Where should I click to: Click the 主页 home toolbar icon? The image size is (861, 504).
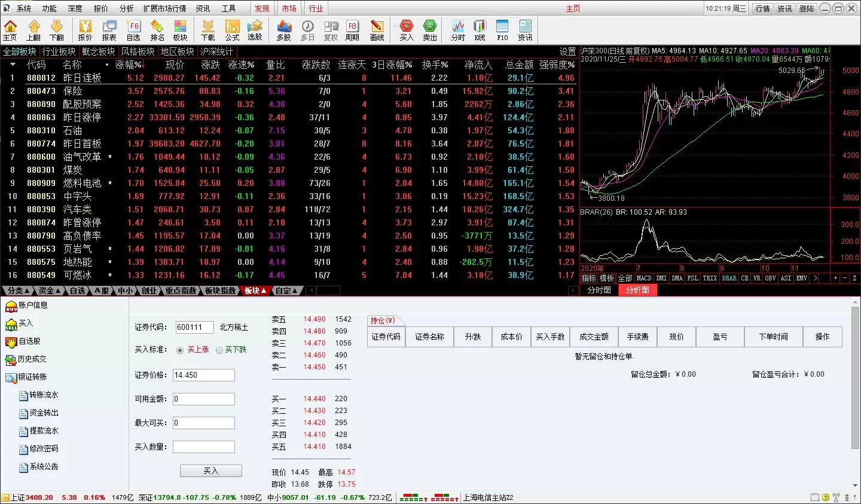tap(10, 30)
